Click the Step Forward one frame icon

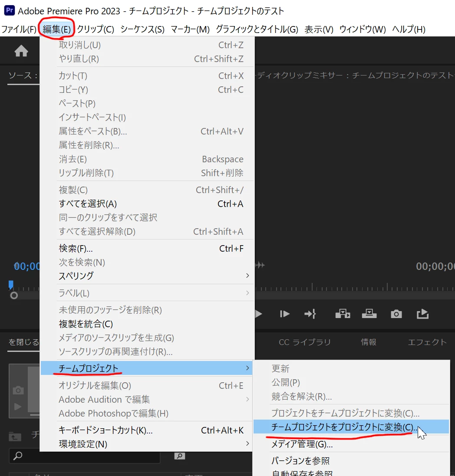tap(285, 314)
